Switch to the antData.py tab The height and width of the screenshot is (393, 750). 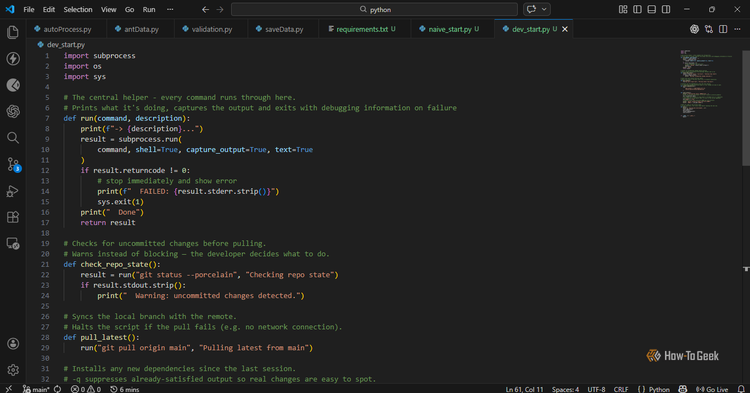[x=141, y=29]
